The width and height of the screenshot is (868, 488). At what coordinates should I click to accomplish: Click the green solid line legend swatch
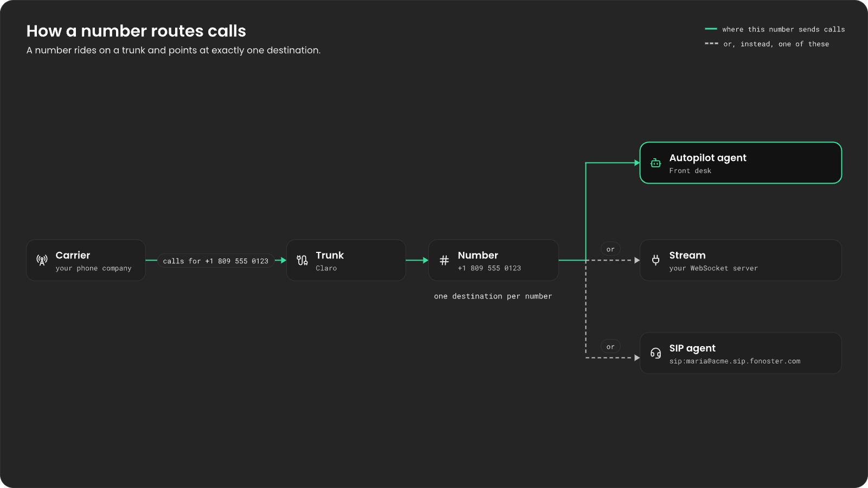(x=711, y=29)
